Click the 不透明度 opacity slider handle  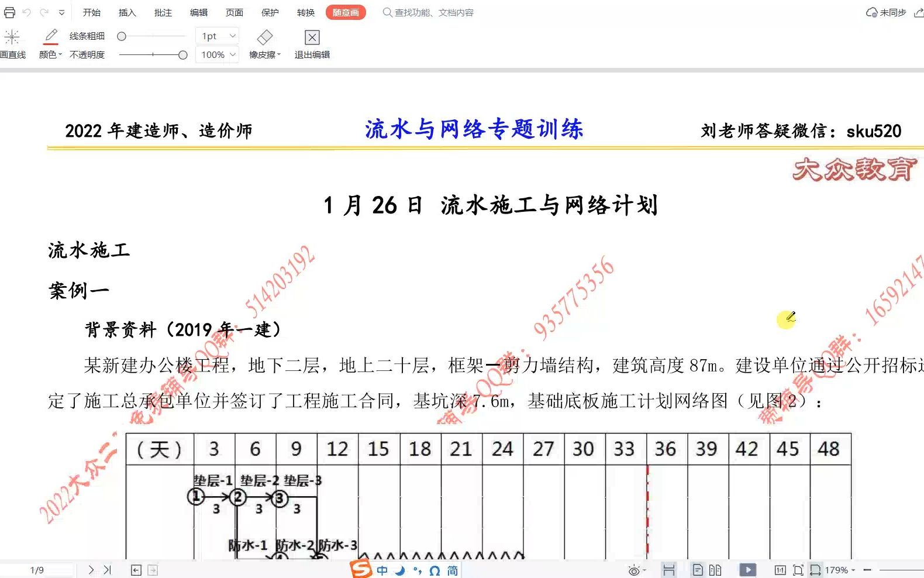point(183,55)
